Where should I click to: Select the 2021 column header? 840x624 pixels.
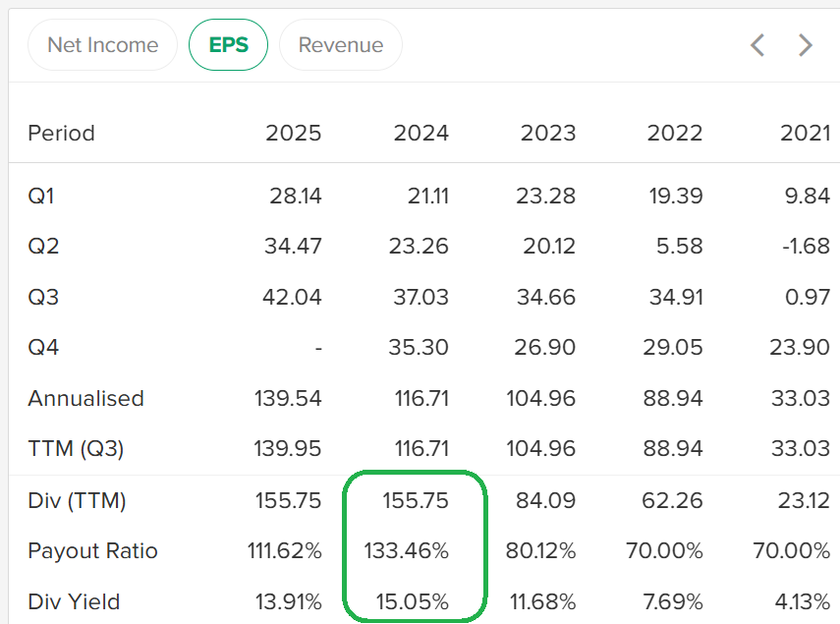click(806, 133)
